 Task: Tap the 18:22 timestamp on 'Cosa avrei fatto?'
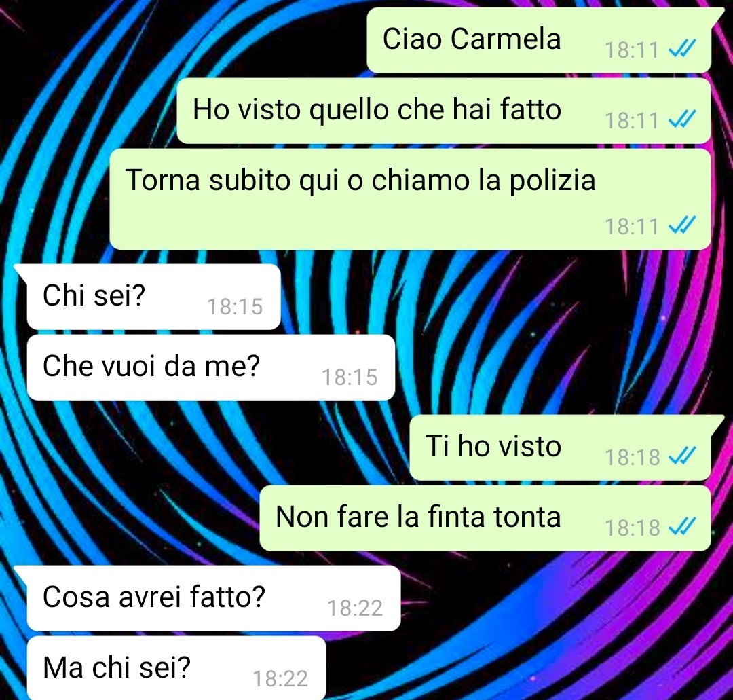coord(355,608)
